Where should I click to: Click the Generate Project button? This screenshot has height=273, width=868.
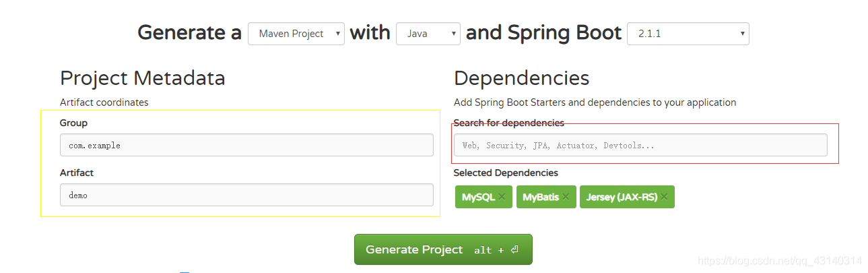[x=443, y=249]
